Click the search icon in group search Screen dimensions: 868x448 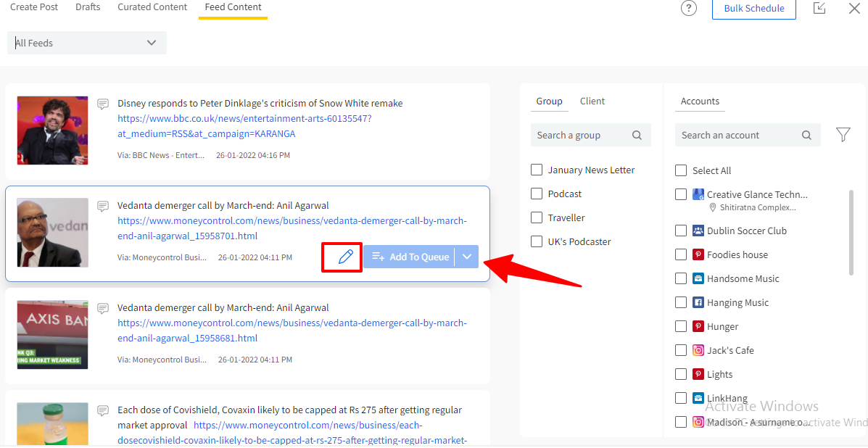(x=637, y=135)
